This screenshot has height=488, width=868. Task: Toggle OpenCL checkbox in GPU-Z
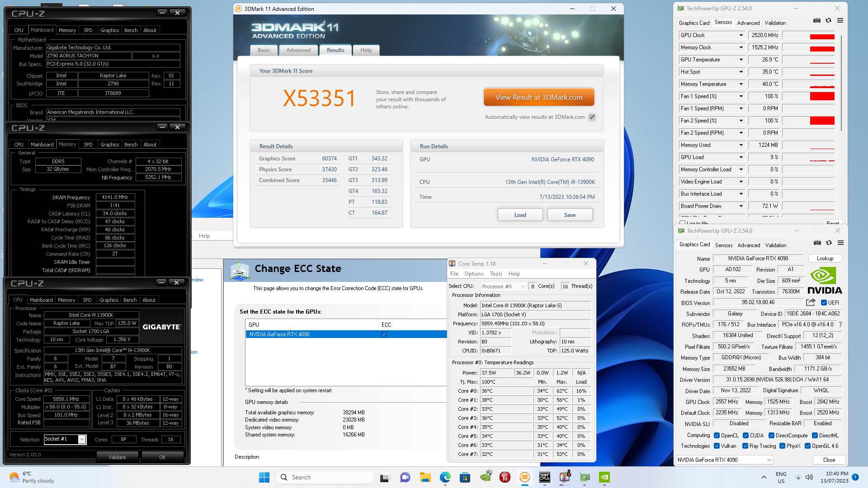coord(717,436)
